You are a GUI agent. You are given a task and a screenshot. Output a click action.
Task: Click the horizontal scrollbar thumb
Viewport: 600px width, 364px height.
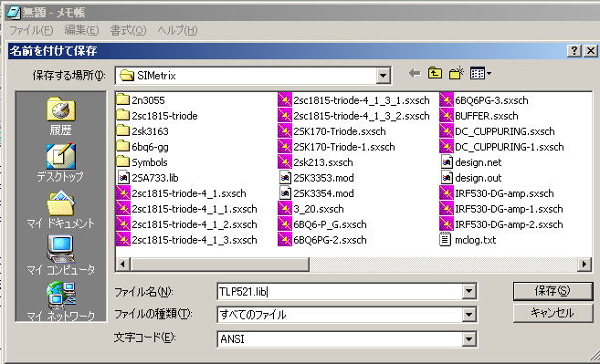click(x=220, y=264)
